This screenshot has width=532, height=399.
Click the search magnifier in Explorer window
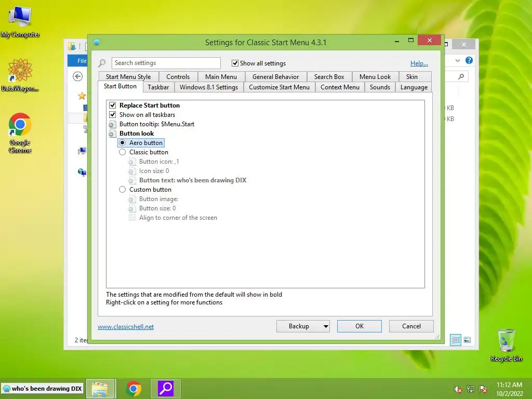(x=461, y=77)
